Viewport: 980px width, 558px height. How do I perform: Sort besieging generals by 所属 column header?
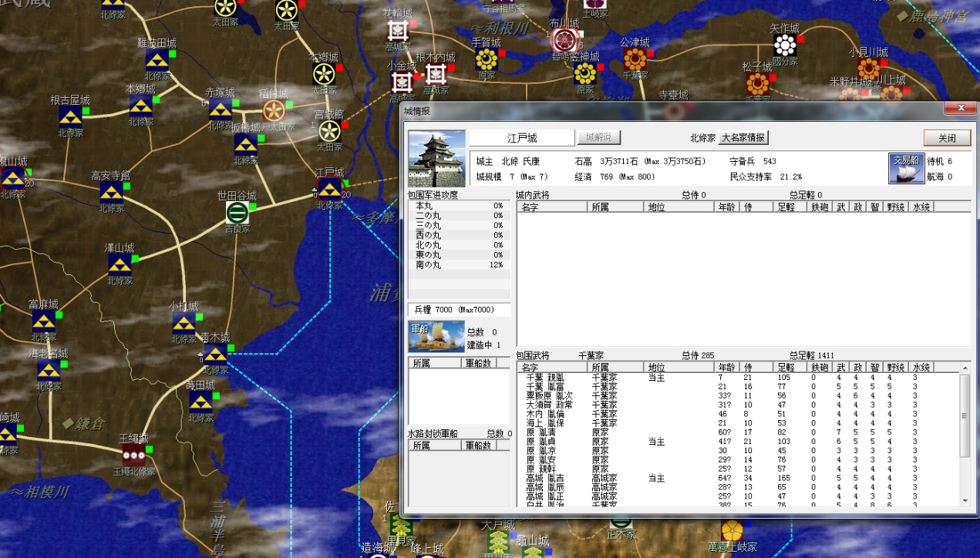click(617, 368)
